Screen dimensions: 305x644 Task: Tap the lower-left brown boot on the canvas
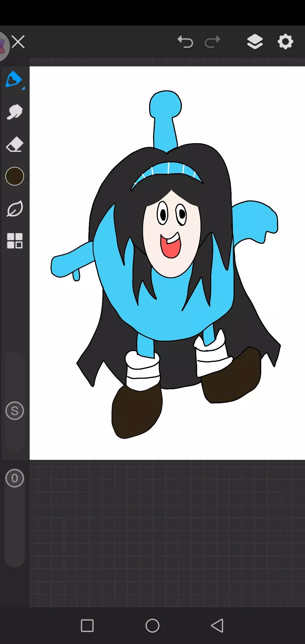click(x=136, y=411)
